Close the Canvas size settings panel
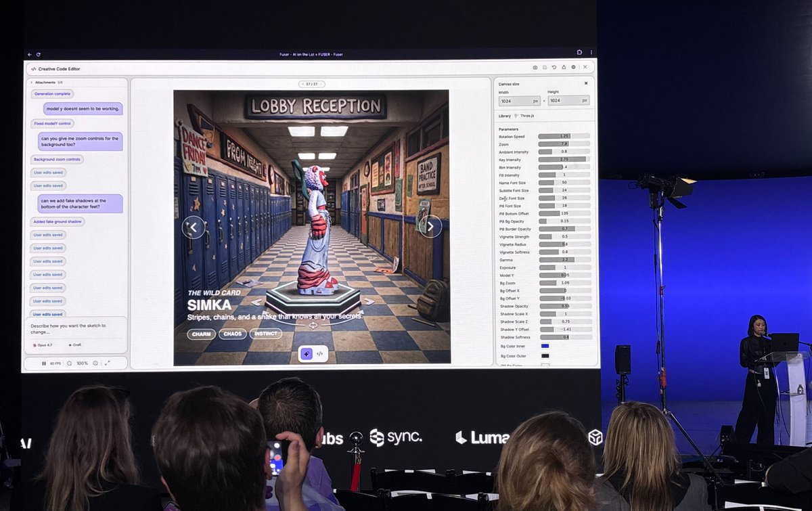Viewport: 812px width, 511px height. [x=586, y=83]
